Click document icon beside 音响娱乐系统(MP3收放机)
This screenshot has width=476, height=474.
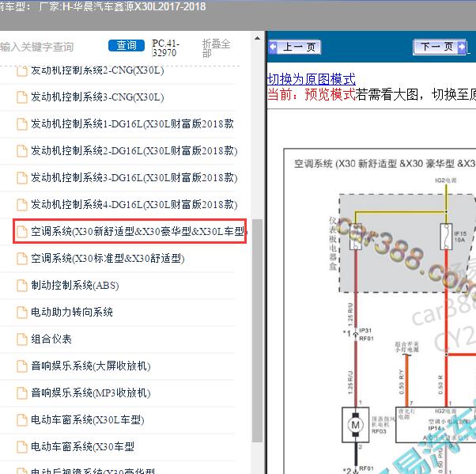coord(22,392)
